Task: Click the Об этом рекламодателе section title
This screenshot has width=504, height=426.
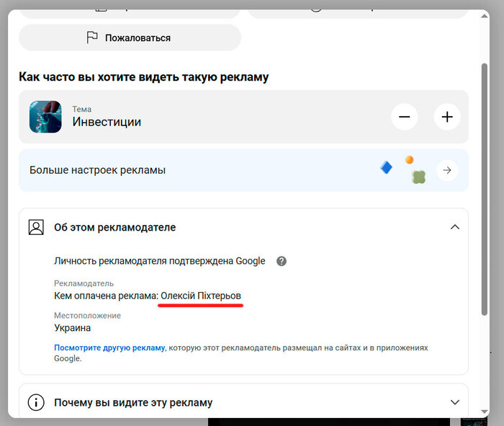Action: 114,227
